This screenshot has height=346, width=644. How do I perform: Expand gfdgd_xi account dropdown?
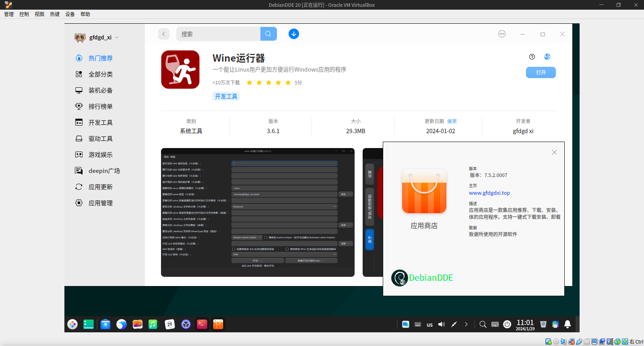[117, 37]
